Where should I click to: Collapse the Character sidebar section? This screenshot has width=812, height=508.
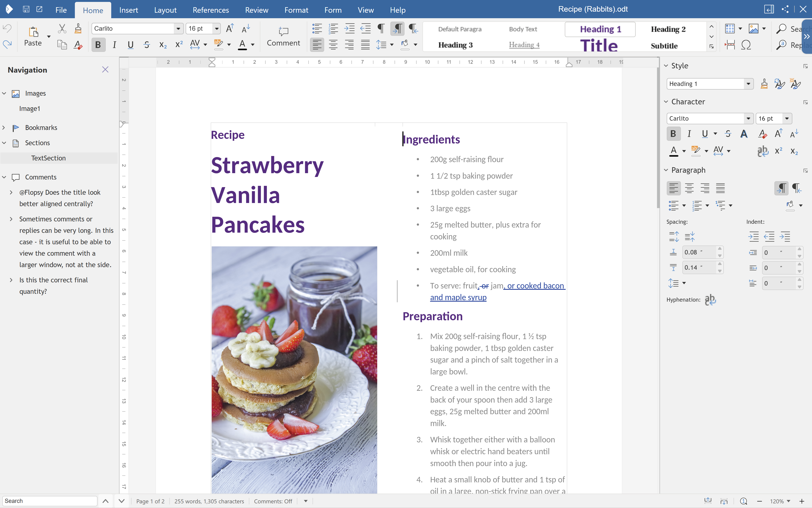pyautogui.click(x=666, y=102)
